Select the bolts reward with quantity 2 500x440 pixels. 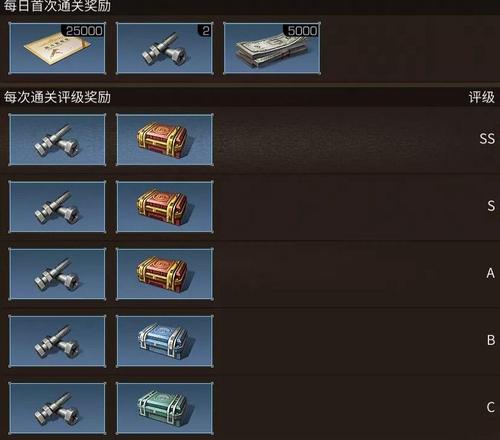(x=165, y=48)
